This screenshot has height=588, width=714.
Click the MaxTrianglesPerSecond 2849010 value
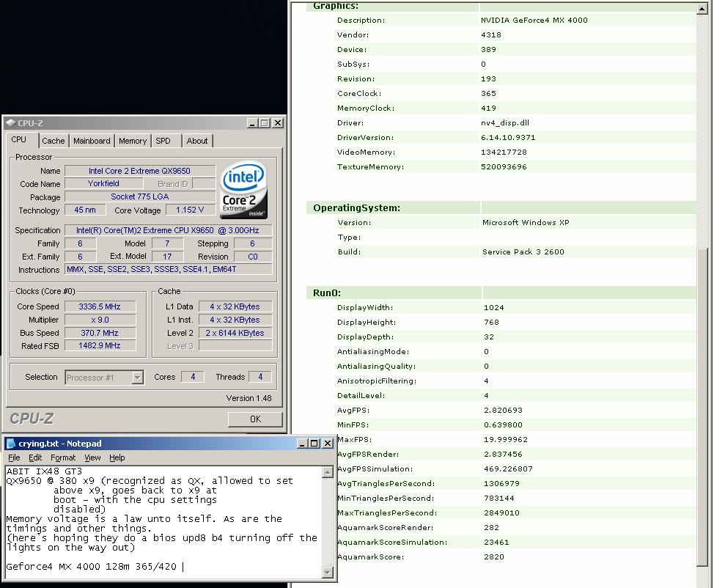point(501,512)
